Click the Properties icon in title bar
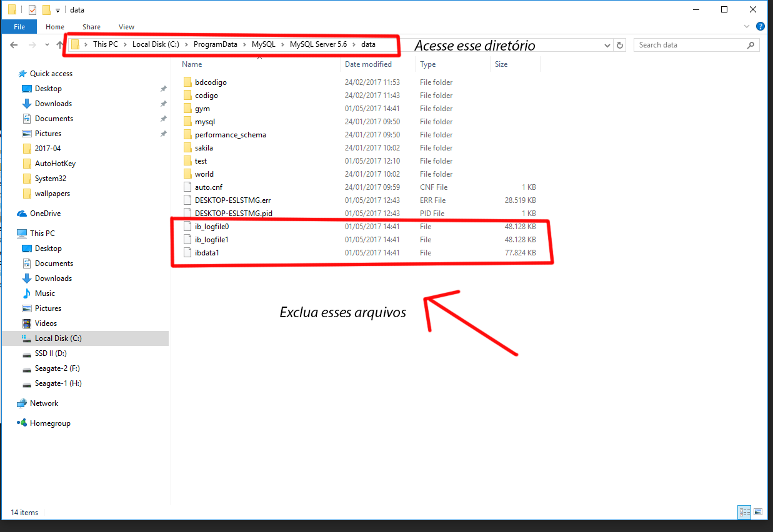This screenshot has height=532, width=773. 32,10
